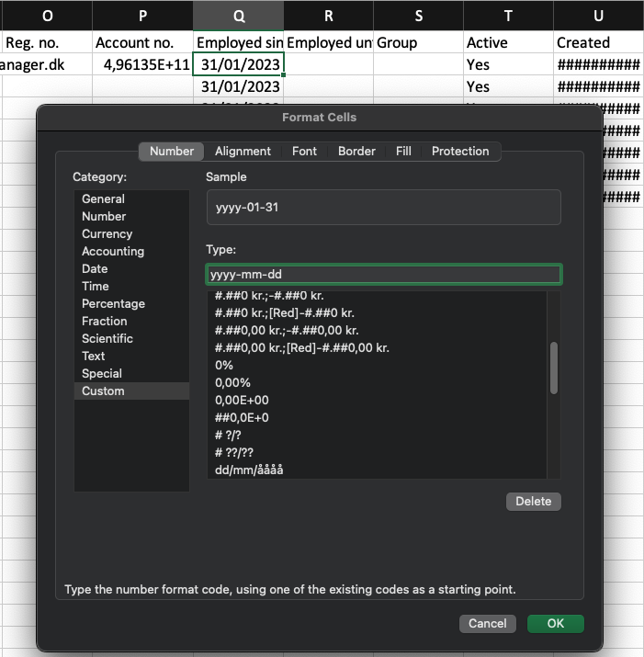Pick the Text category
Screen dimensions: 644x657
(x=94, y=356)
